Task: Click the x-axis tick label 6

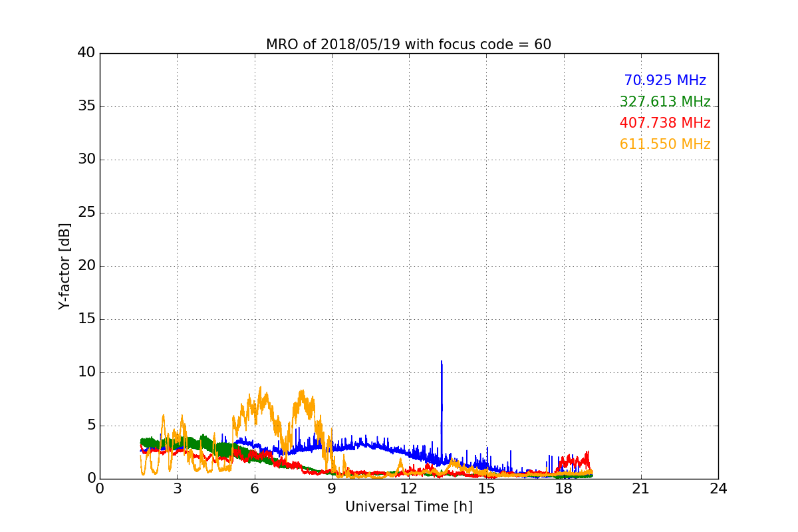Action: (254, 488)
